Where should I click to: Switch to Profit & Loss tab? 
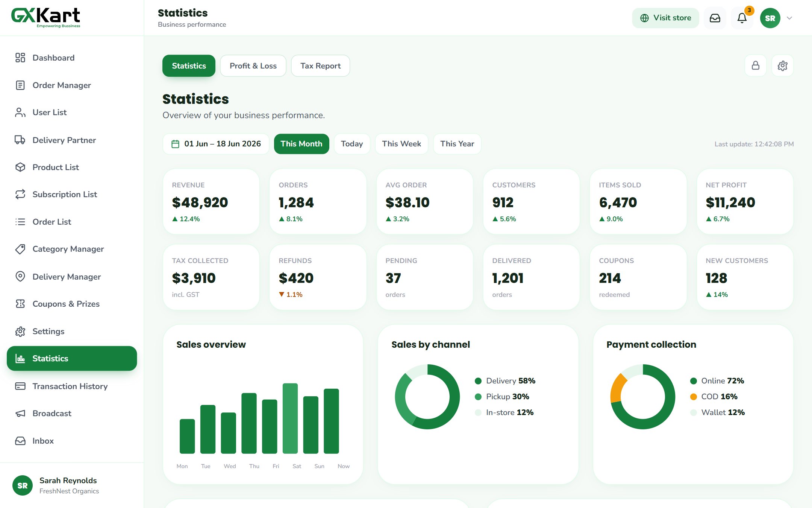253,65
